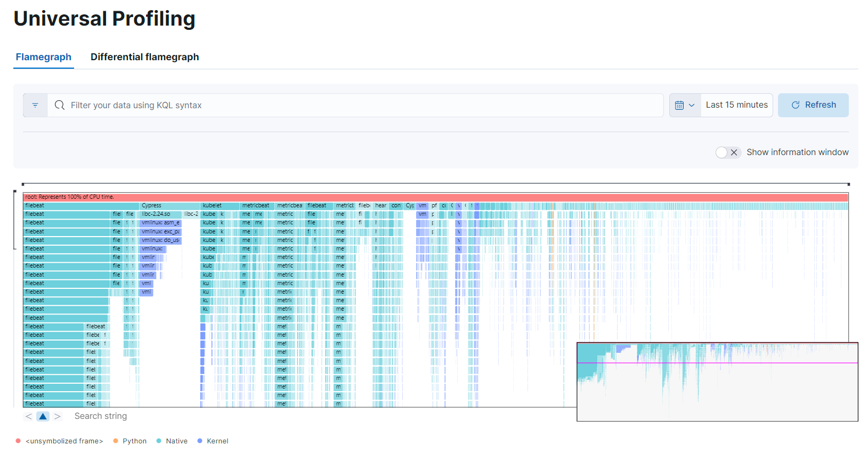Click the up triangle reset-zoom icon
868x453 pixels.
(43, 416)
